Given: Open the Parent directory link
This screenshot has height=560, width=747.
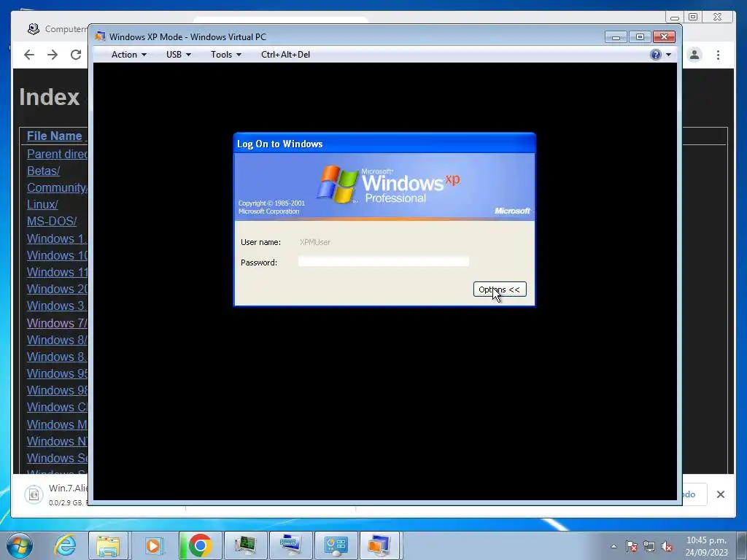Looking at the screenshot, I should 57,154.
